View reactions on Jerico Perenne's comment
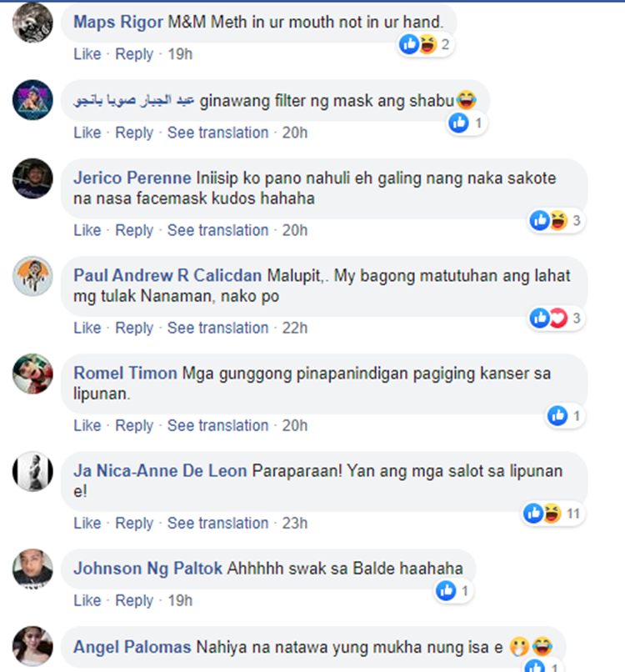Screen dimensions: 625x672 557,220
